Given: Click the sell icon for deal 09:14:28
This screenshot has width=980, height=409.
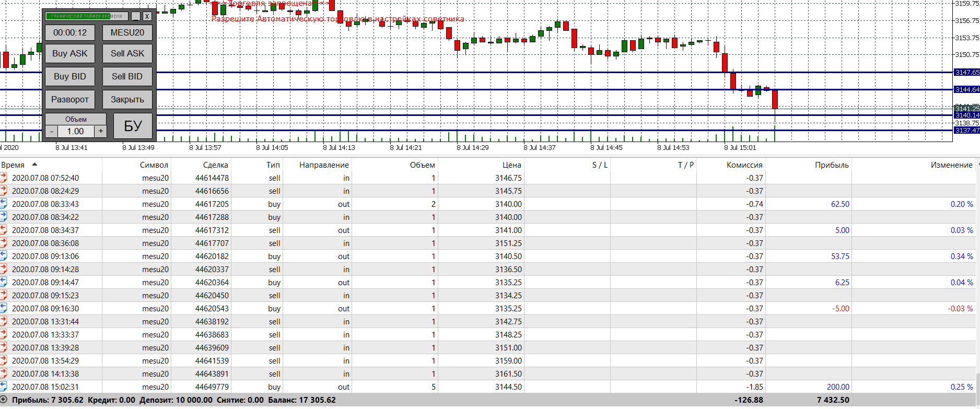Looking at the screenshot, I should point(4,269).
